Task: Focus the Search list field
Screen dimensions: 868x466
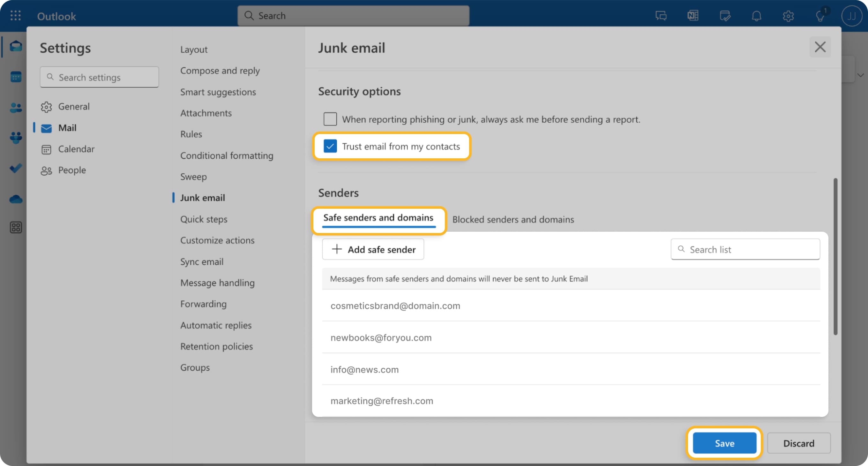Action: click(x=745, y=249)
